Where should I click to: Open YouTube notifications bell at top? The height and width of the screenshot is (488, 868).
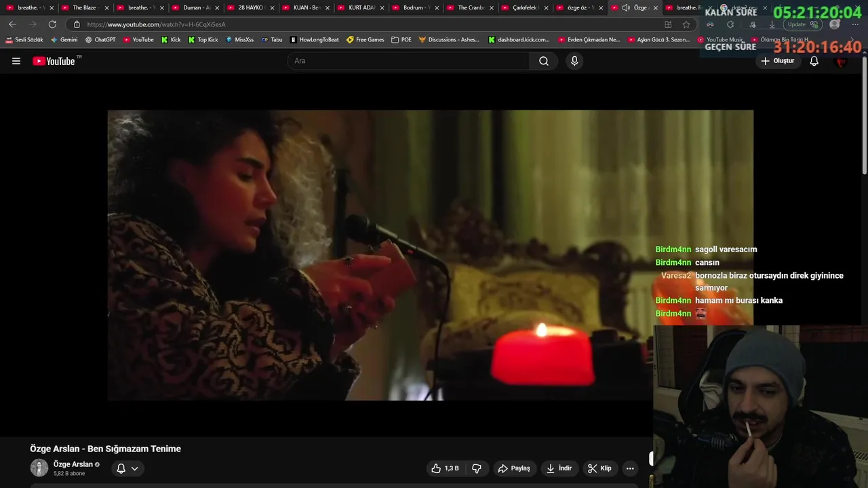(814, 61)
